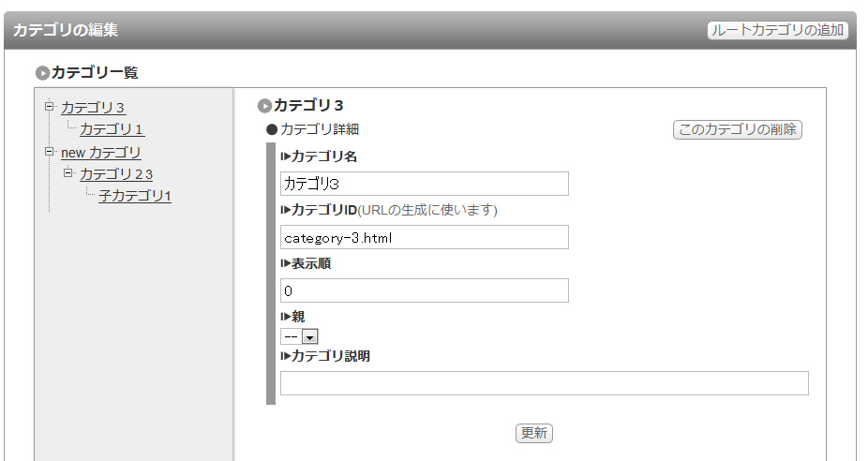Open 子カテゴリ1 in the tree
This screenshot has height=461, width=868.
pos(135,196)
